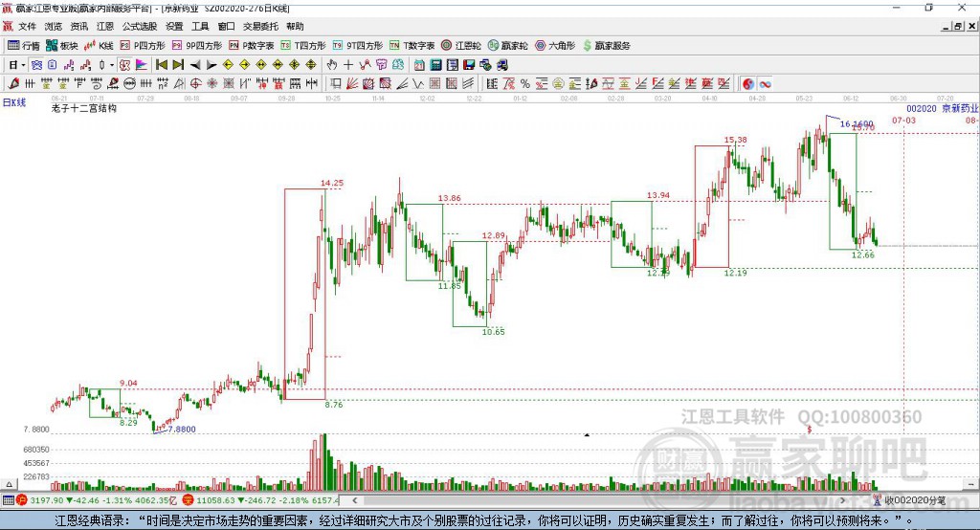Click the save floppy disk icon
This screenshot has width=980, height=530.
coord(469,65)
